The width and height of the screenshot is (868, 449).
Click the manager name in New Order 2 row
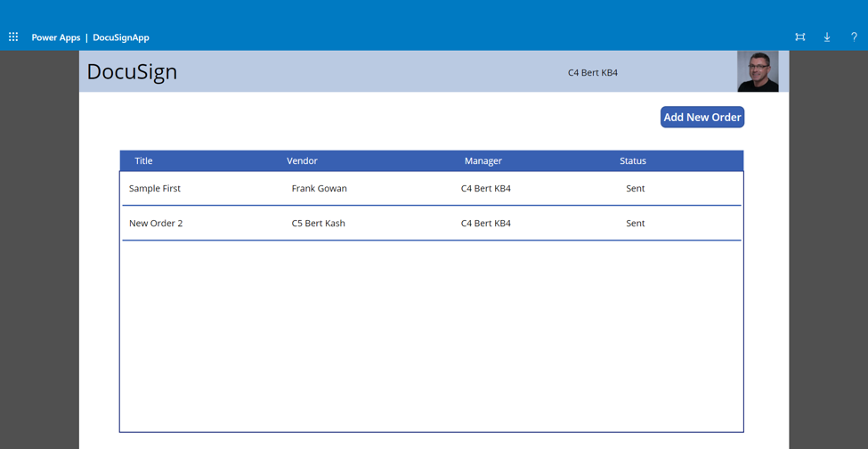coord(485,224)
